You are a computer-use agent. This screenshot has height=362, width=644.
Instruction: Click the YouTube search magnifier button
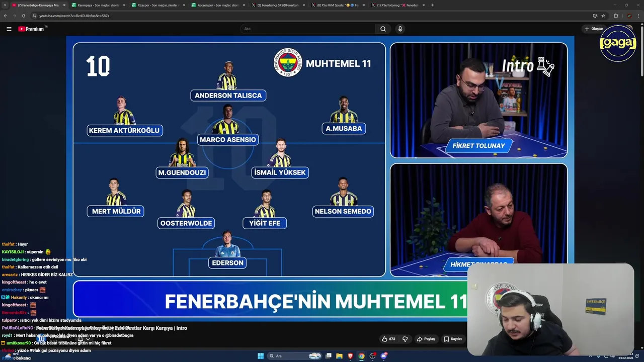coord(383,29)
